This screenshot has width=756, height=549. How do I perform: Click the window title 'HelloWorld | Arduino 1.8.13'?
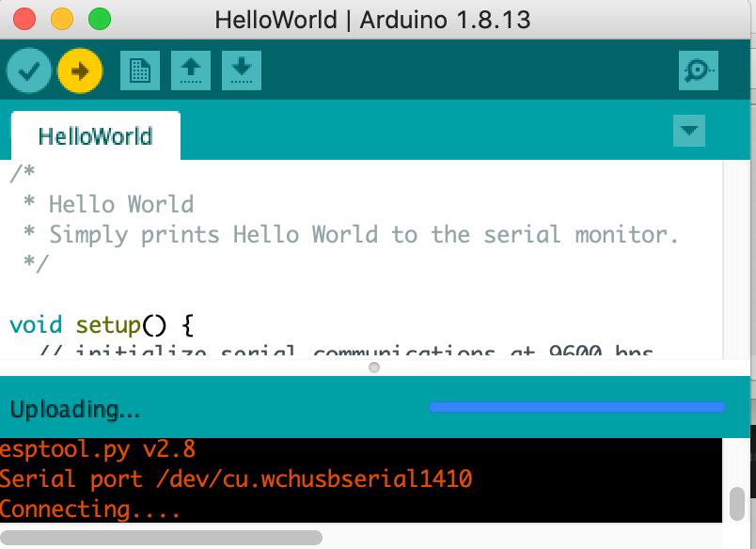372,21
